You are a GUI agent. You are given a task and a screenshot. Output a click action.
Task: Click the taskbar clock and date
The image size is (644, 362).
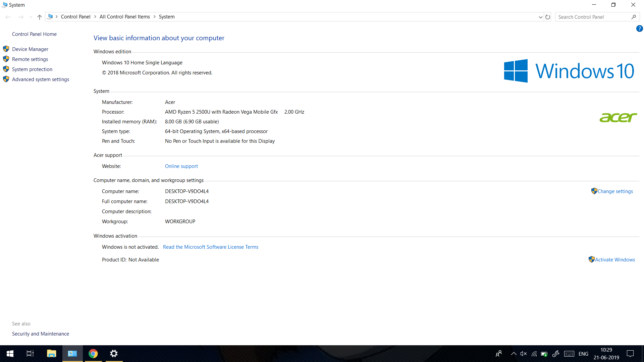[606, 354]
